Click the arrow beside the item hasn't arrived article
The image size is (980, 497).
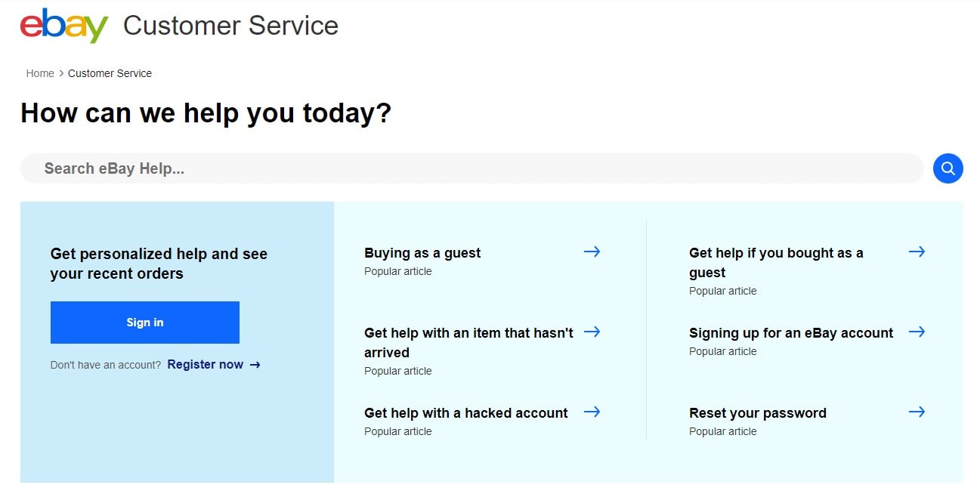click(593, 332)
